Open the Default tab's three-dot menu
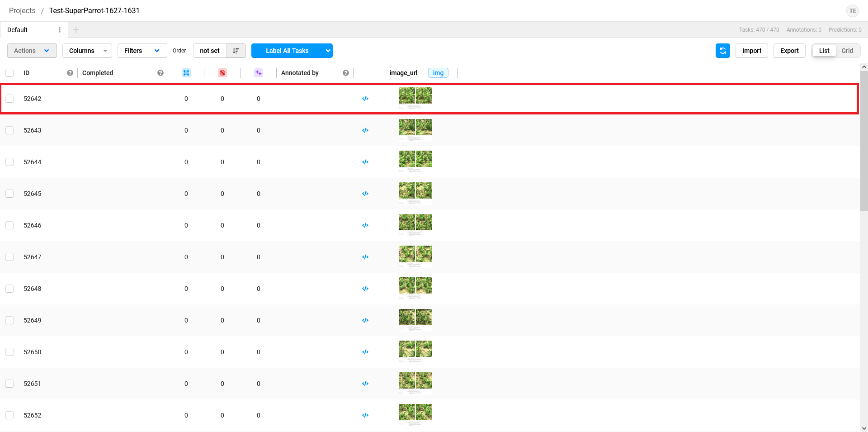Screen dimensions: 868x432 [60, 30]
